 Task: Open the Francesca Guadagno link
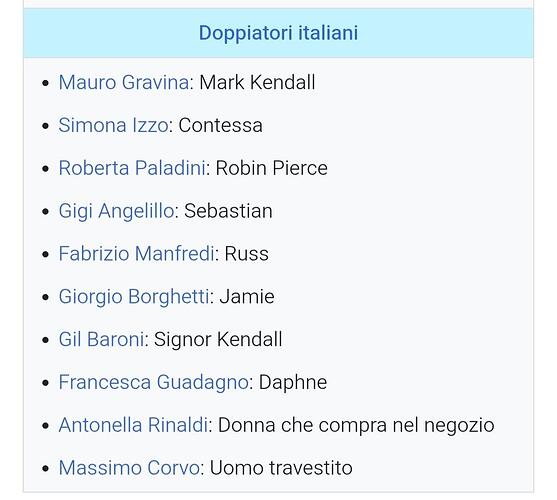[153, 382]
